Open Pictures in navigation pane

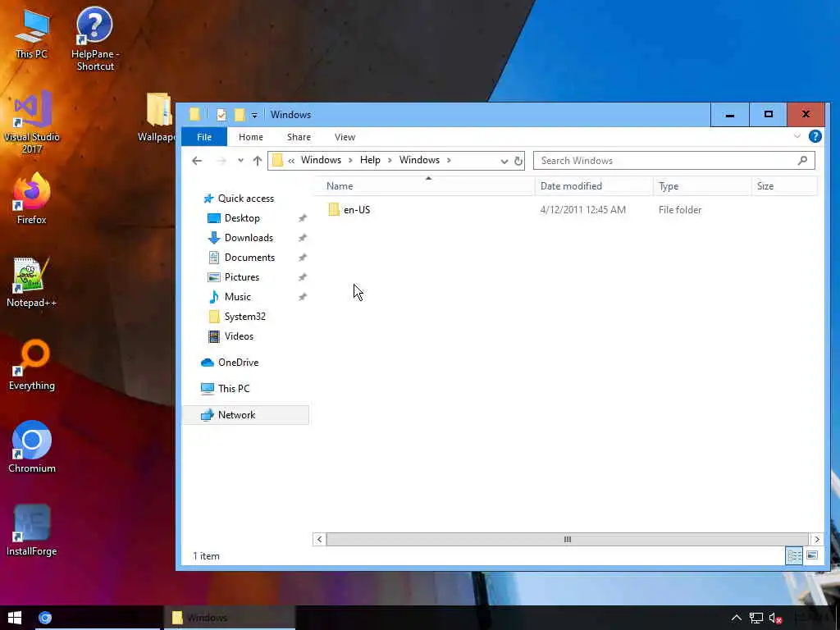[x=233, y=277]
